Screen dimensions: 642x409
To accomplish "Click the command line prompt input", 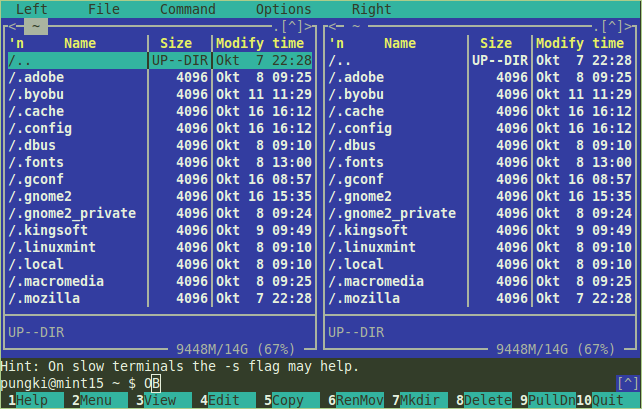I will (x=300, y=384).
